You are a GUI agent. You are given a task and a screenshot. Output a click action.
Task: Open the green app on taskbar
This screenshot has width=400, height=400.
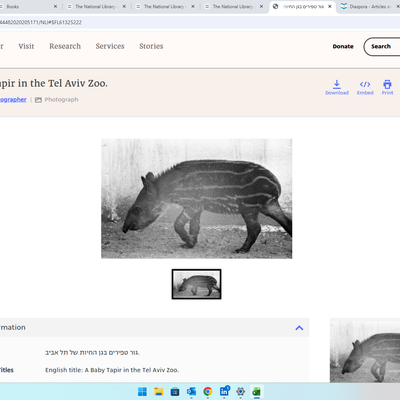click(257, 392)
